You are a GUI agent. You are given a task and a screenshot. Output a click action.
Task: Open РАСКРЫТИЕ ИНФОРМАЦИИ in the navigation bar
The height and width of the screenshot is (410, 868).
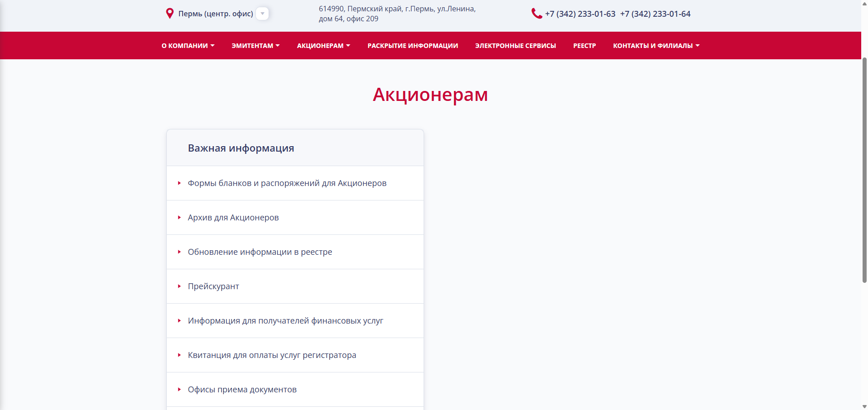(413, 46)
